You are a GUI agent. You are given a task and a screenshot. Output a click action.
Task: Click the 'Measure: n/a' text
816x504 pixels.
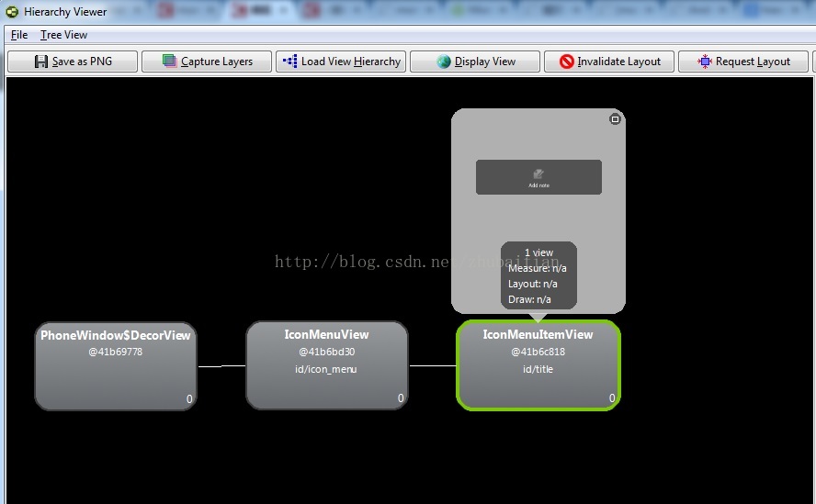[x=537, y=268]
